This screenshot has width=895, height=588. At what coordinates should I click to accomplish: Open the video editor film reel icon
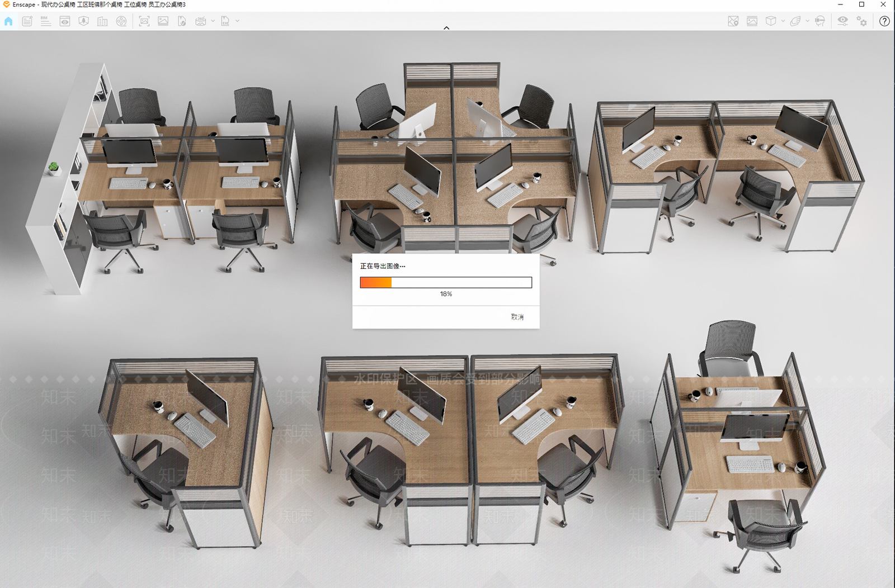click(121, 21)
